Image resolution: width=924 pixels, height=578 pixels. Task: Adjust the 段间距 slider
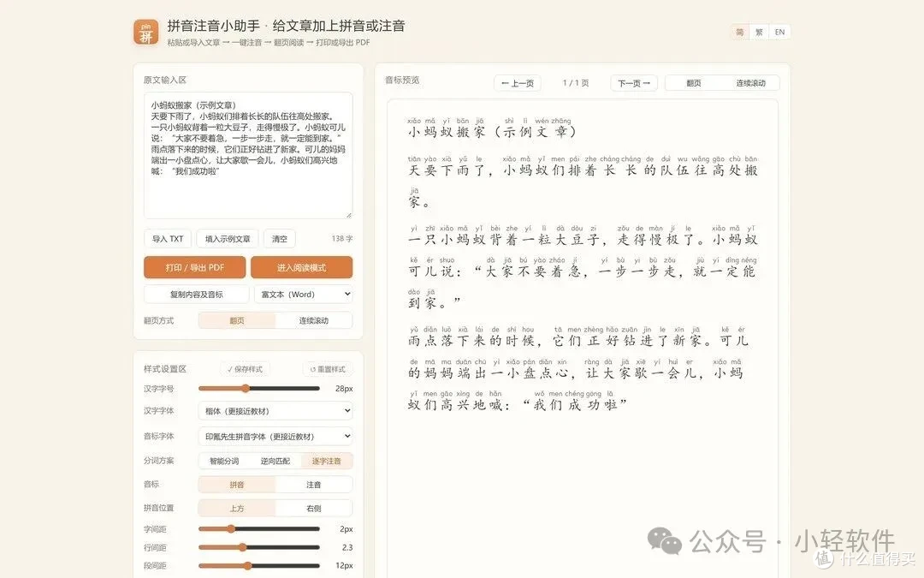click(x=259, y=566)
